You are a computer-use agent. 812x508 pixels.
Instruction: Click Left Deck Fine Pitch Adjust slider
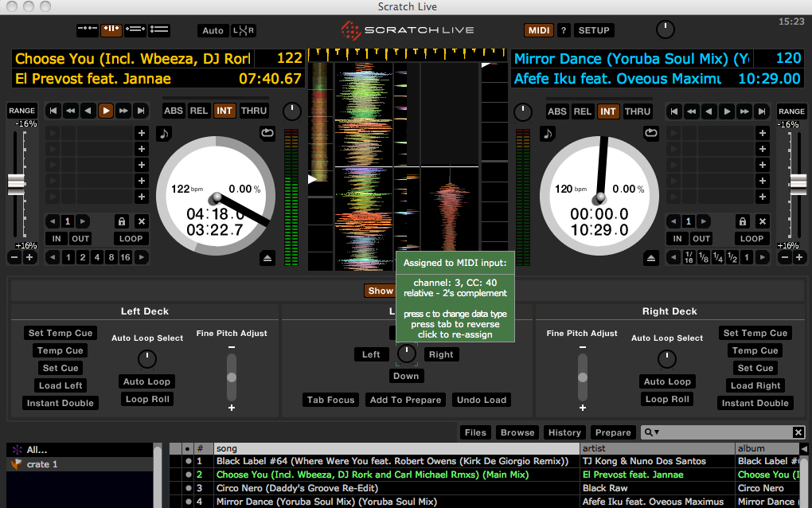232,377
